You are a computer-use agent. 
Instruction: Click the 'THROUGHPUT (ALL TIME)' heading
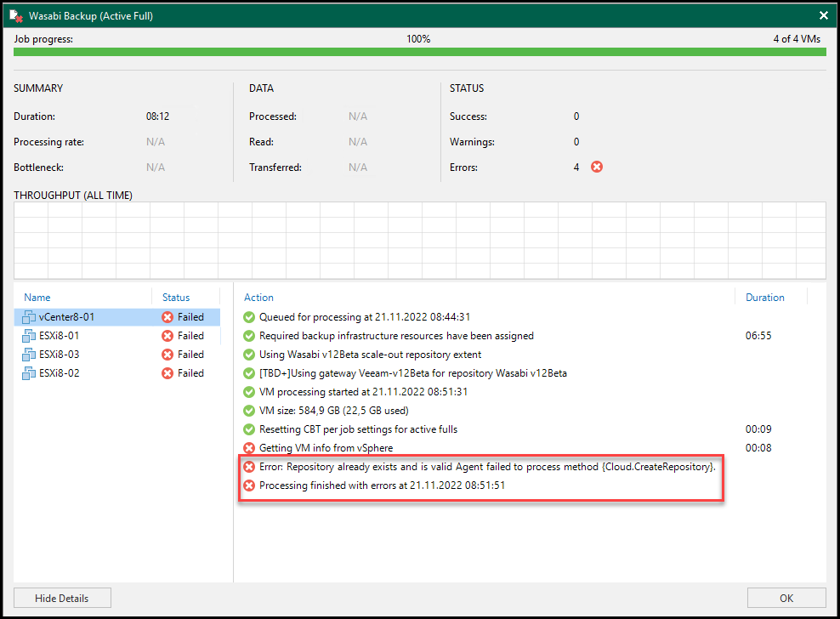coord(73,196)
